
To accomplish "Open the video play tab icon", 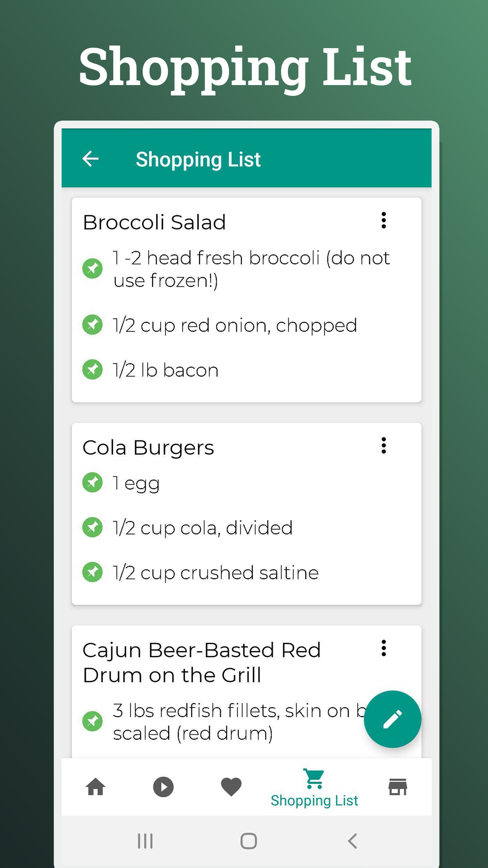I will (x=164, y=787).
